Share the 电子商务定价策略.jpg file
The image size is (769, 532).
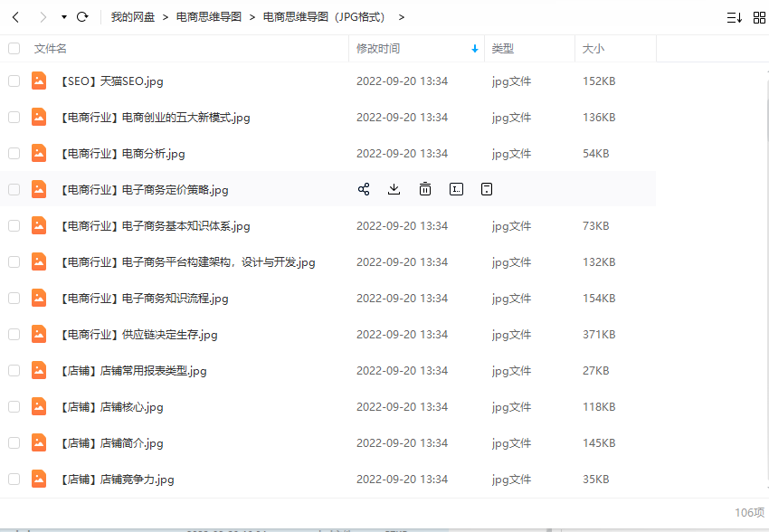click(364, 189)
